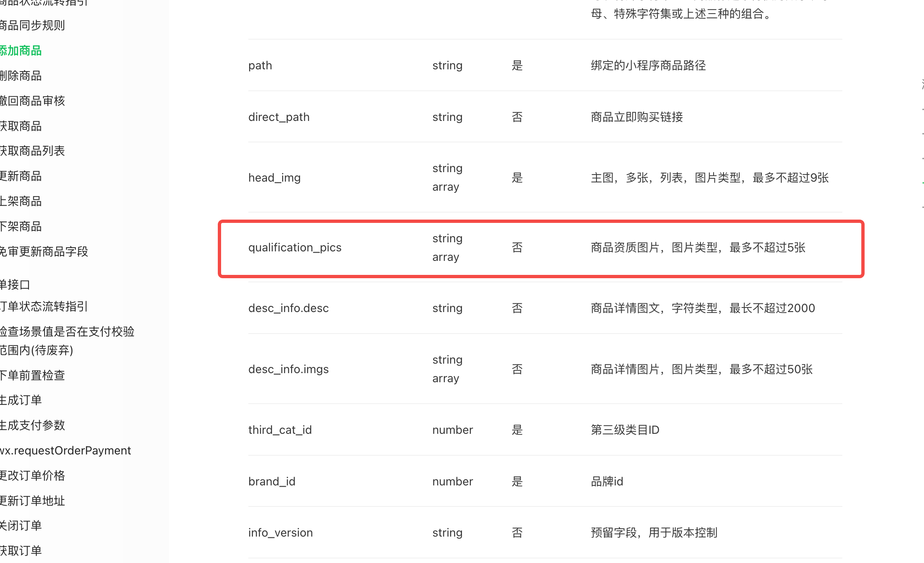Open 撤回商品审核 documentation page
The height and width of the screenshot is (563, 924).
pos(32,101)
